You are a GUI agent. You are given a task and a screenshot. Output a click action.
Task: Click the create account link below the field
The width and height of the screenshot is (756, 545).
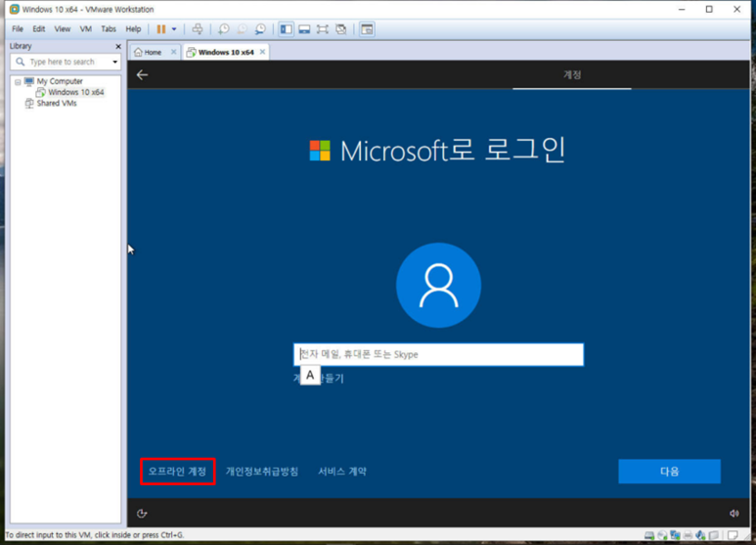coord(319,378)
